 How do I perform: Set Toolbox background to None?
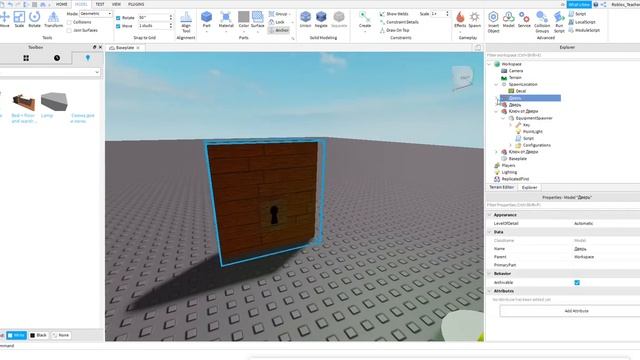tap(61, 336)
